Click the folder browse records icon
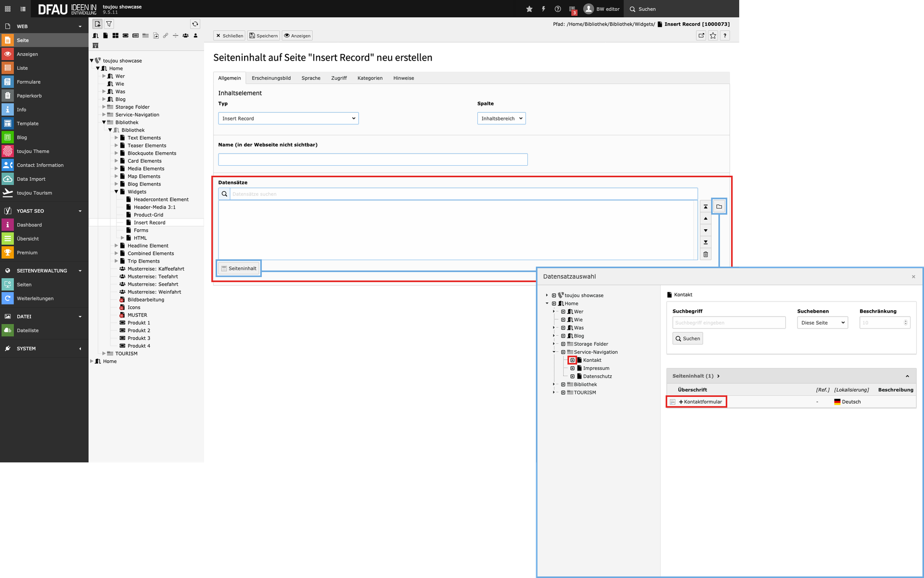Image resolution: width=924 pixels, height=578 pixels. 719,207
